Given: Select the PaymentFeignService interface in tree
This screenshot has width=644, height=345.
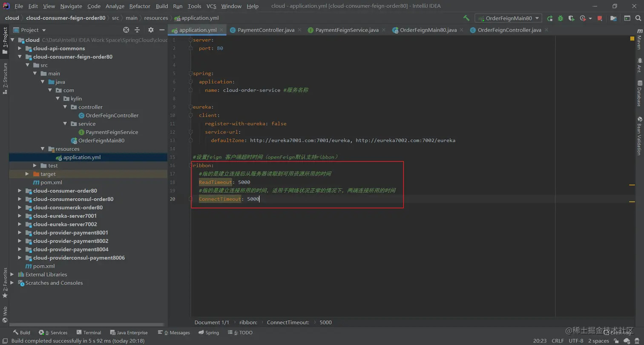Looking at the screenshot, I should click(112, 132).
